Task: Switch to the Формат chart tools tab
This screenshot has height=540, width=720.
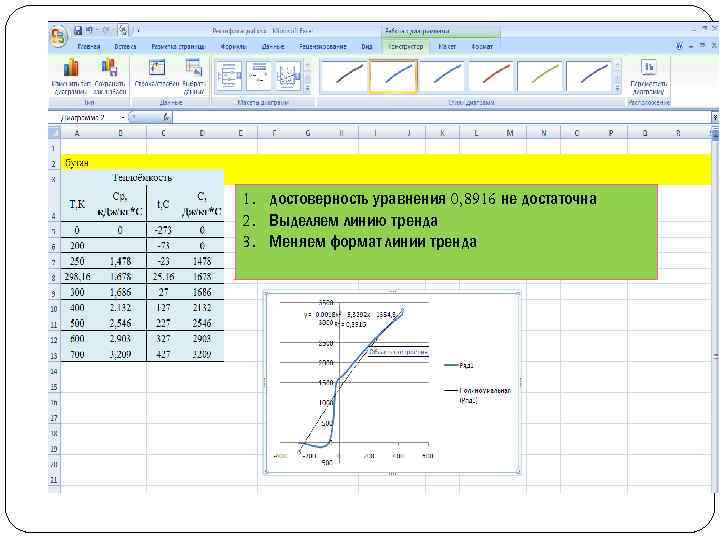Action: (x=482, y=46)
